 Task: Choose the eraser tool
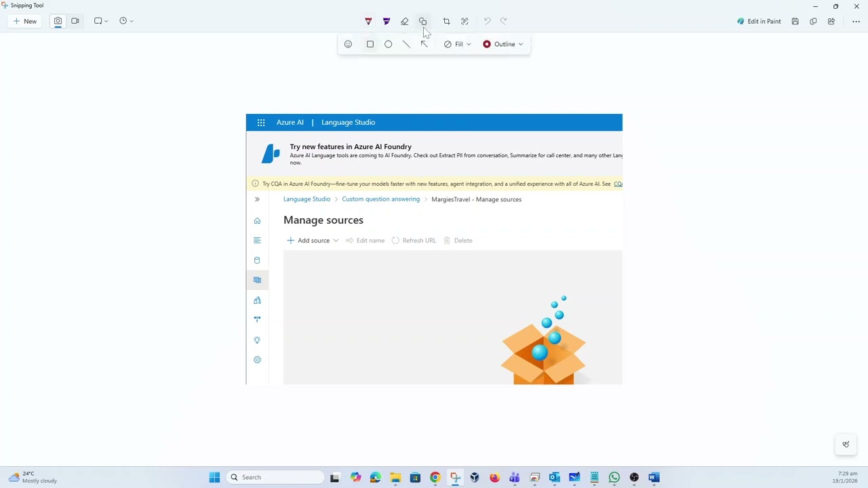(405, 21)
